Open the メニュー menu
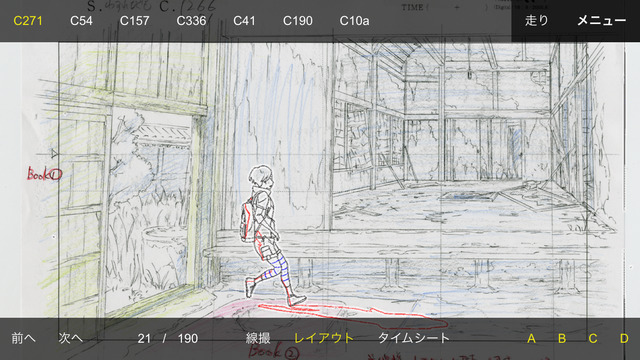The height and width of the screenshot is (360, 640). pos(601,20)
